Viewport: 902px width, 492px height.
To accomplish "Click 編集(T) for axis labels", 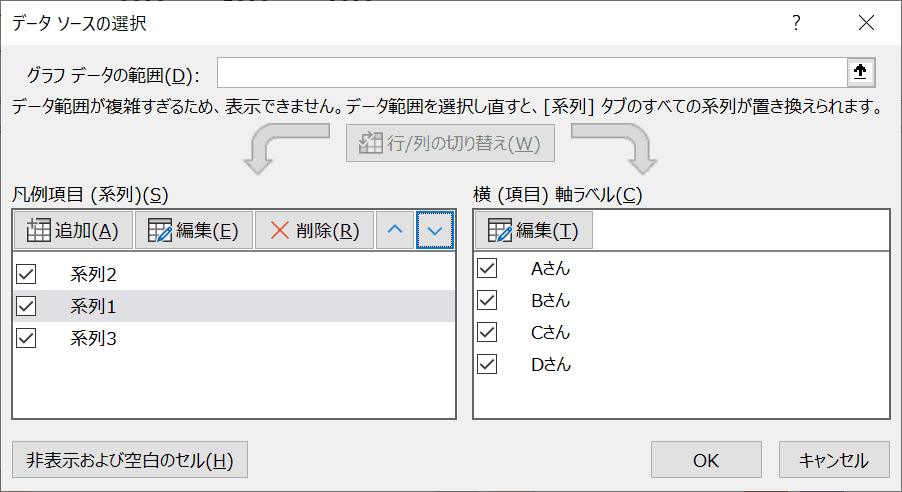I will coord(534,230).
